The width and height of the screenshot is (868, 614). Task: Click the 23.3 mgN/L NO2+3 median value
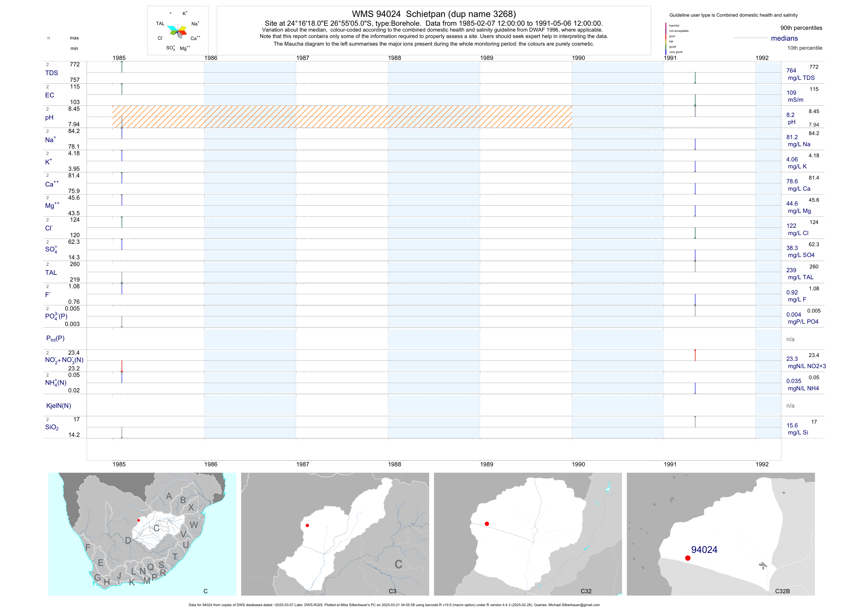(792, 359)
